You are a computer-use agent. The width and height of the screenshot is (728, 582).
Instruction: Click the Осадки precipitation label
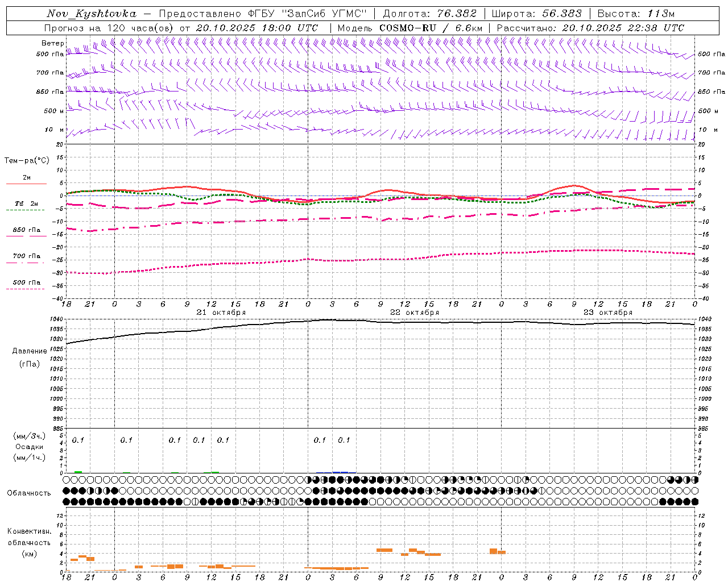tap(30, 447)
